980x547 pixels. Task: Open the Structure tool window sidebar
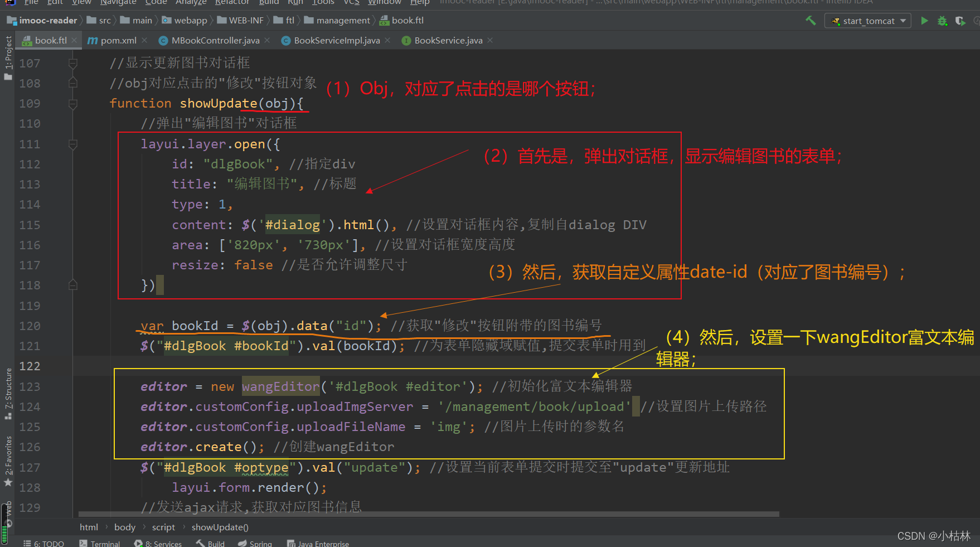(x=8, y=394)
